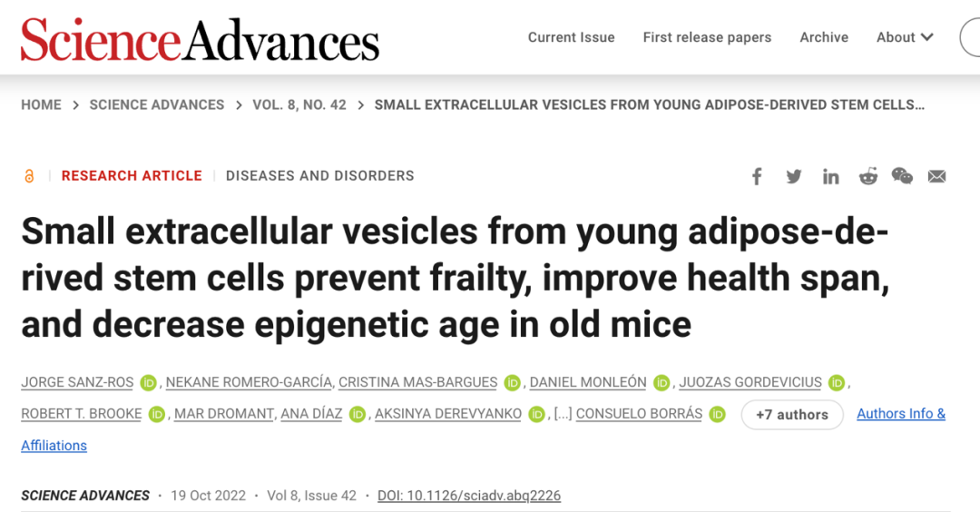Share article via LinkedIn icon

830,176
